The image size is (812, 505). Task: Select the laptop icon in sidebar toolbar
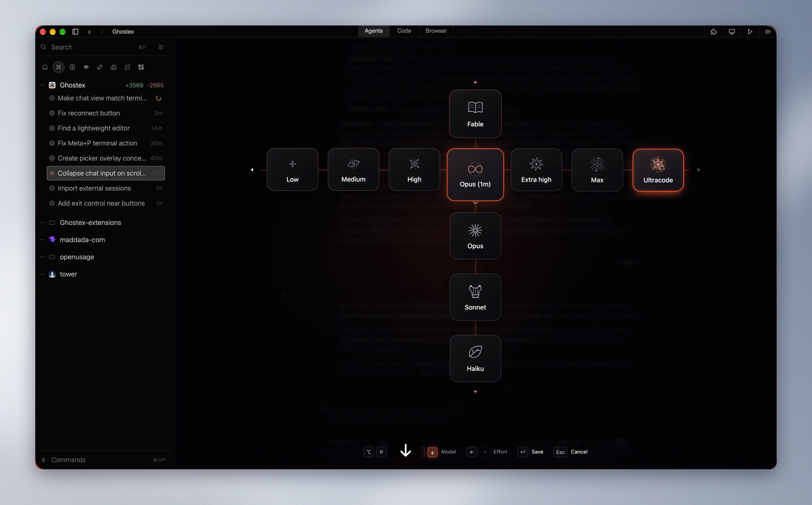[x=45, y=67]
